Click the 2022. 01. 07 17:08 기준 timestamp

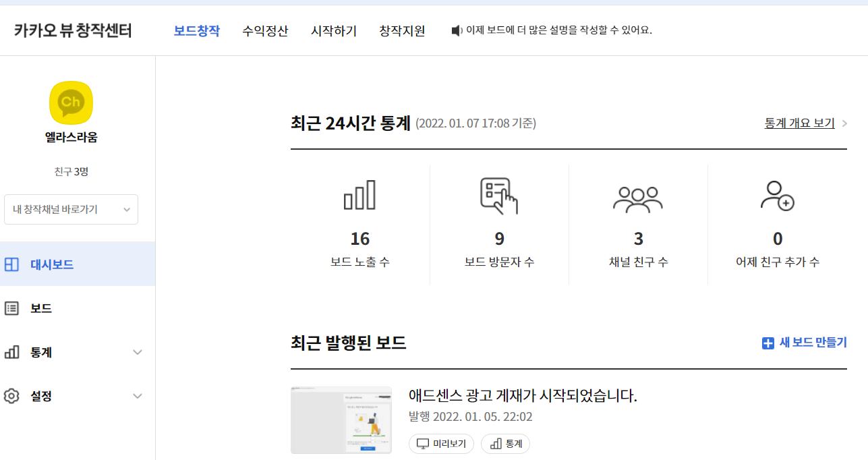pos(475,124)
